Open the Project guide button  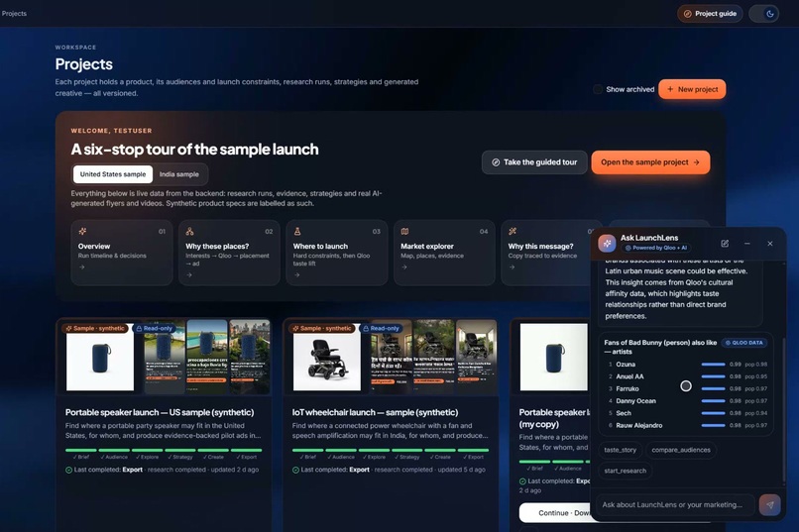710,14
